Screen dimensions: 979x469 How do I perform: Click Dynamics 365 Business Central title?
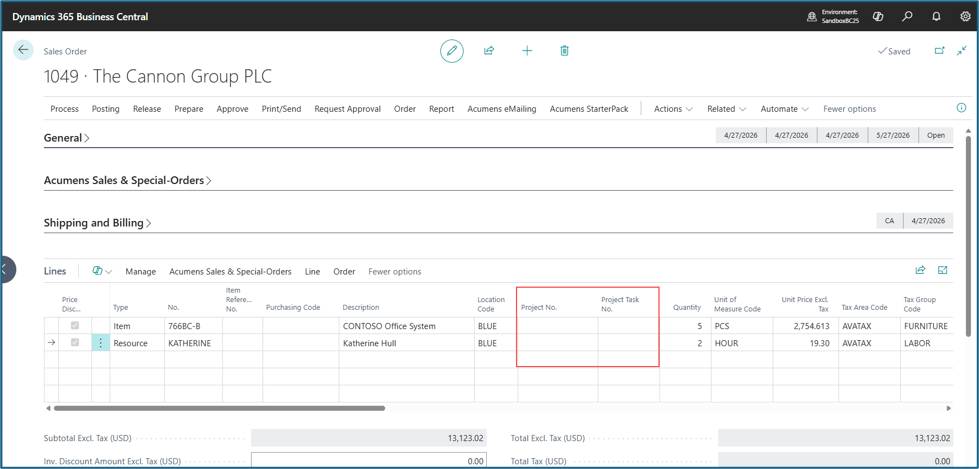(x=80, y=17)
